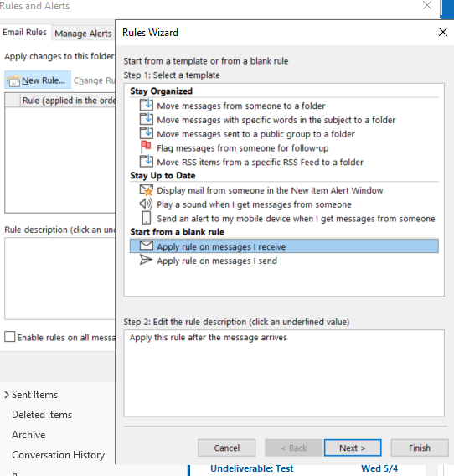Switch to the Manage Alerts tab
This screenshot has width=454, height=476.
83,33
